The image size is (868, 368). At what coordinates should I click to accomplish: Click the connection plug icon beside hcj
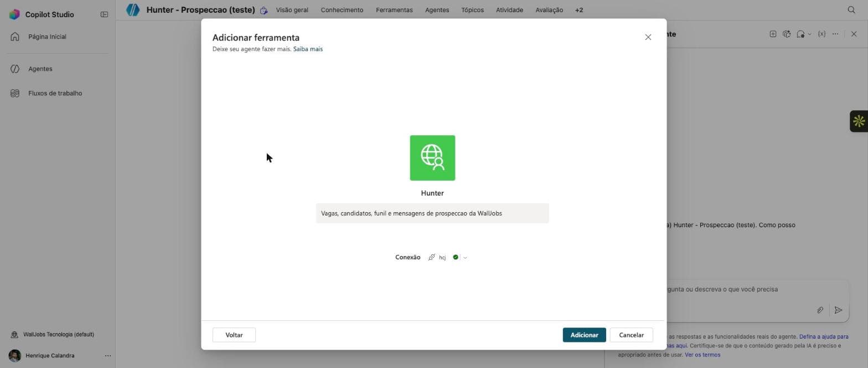tap(432, 257)
